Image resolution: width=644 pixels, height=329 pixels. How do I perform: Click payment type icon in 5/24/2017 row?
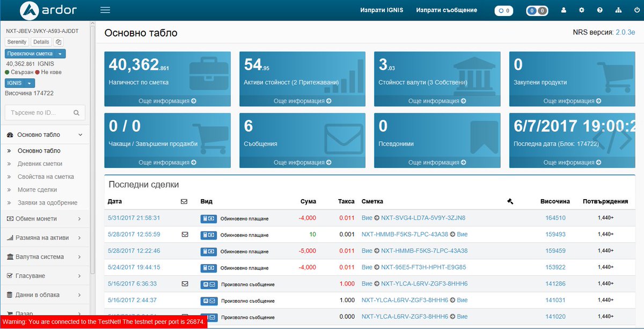pos(208,268)
